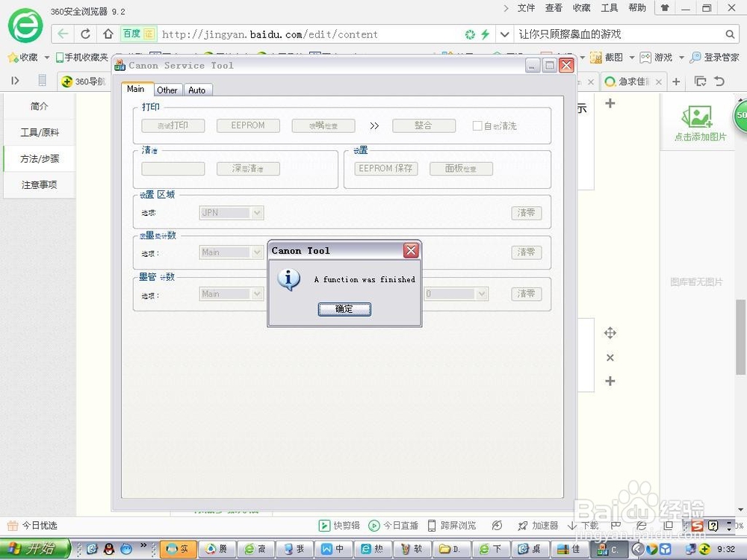Click the sidebar toggle icon left of tabs

pos(15,81)
